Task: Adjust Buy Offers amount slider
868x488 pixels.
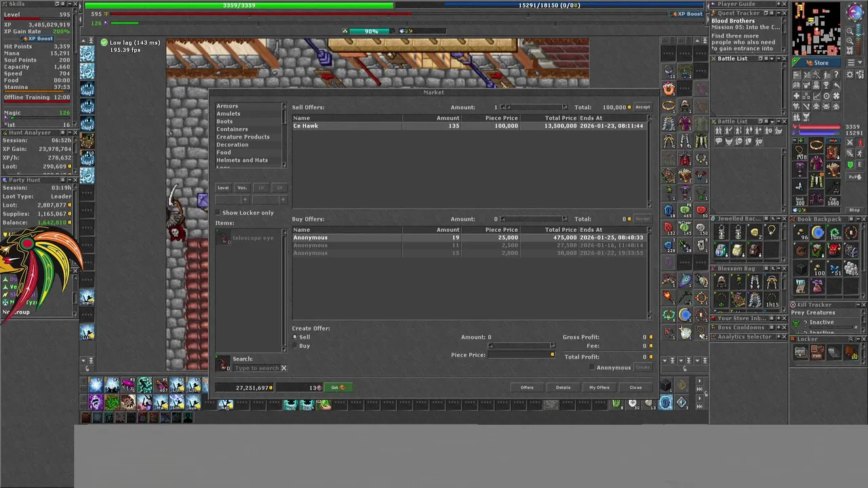Action: point(534,219)
